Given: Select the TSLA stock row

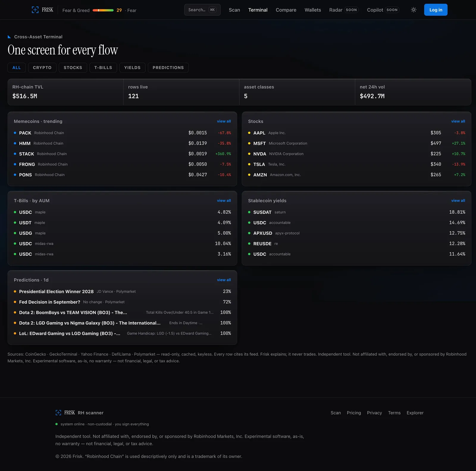Looking at the screenshot, I should tap(356, 164).
